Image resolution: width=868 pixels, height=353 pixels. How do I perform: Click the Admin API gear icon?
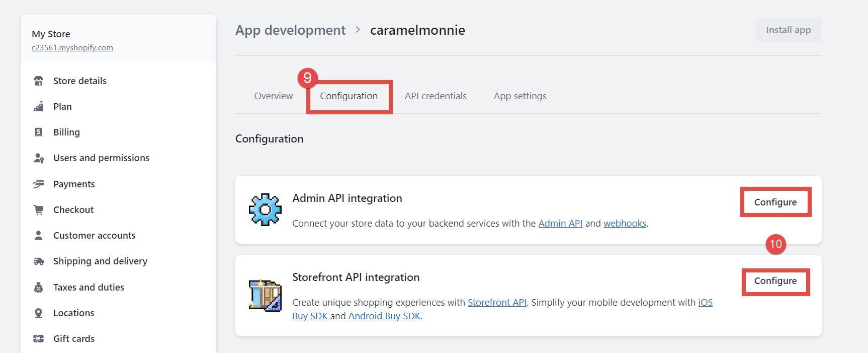pyautogui.click(x=265, y=209)
